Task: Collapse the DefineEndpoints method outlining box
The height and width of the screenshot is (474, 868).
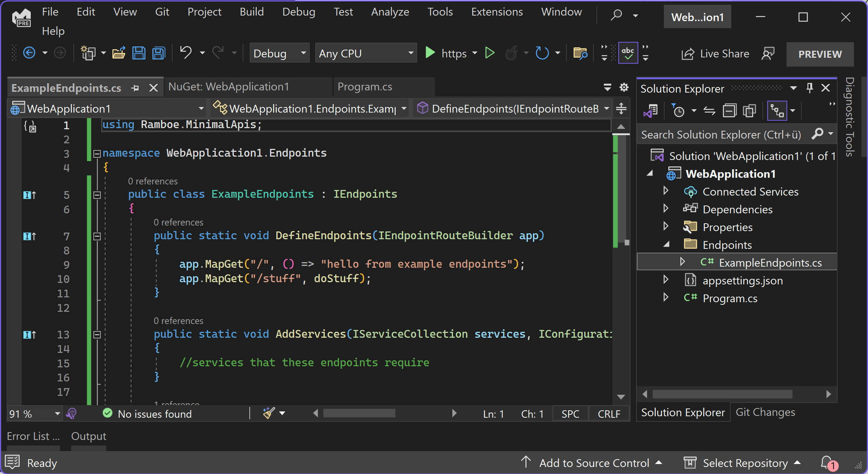Action: coord(97,236)
